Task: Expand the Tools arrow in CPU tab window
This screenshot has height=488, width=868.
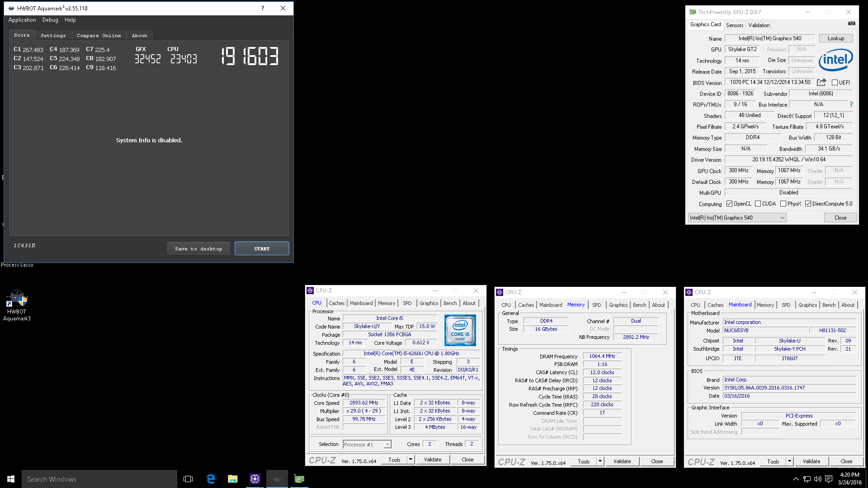Action: click(410, 460)
